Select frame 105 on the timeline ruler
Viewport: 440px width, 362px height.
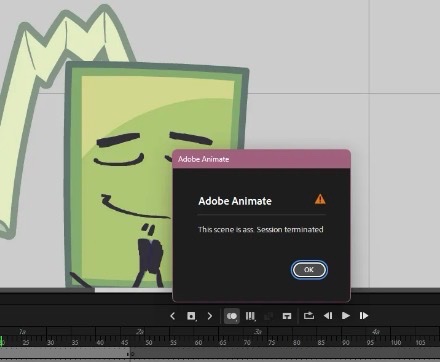pos(420,342)
